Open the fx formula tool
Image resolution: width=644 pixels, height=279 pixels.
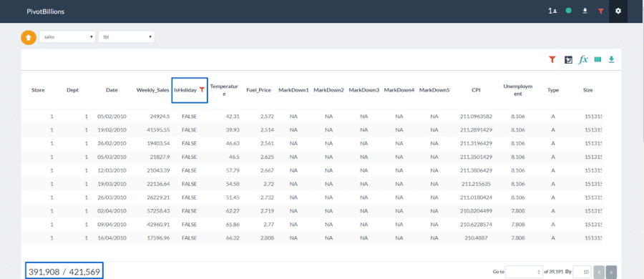tap(583, 59)
